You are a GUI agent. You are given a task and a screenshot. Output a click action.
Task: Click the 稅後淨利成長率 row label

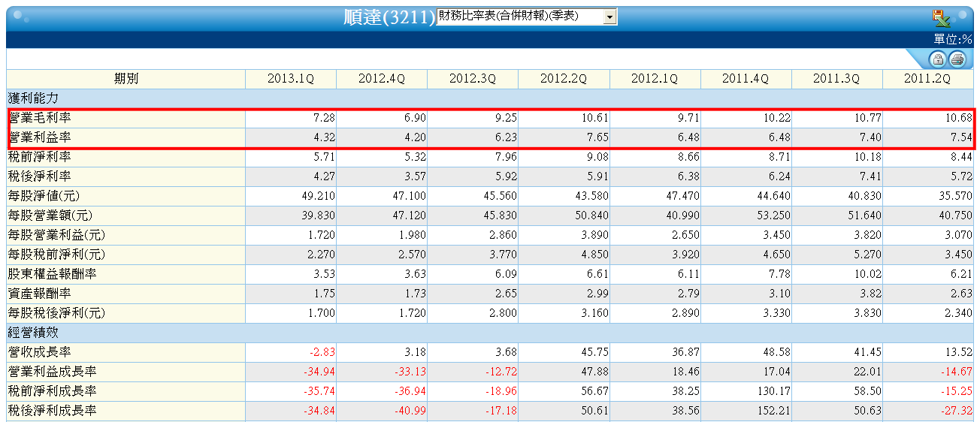(x=53, y=411)
